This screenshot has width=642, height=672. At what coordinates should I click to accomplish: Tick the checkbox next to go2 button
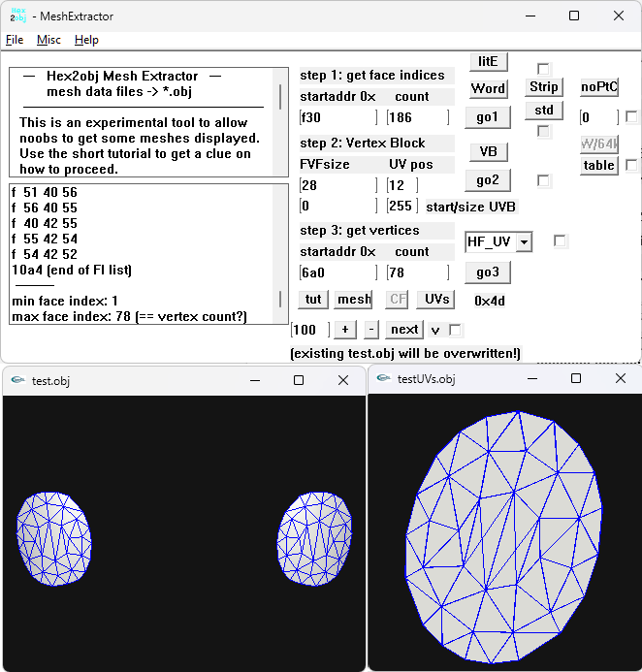pos(544,180)
